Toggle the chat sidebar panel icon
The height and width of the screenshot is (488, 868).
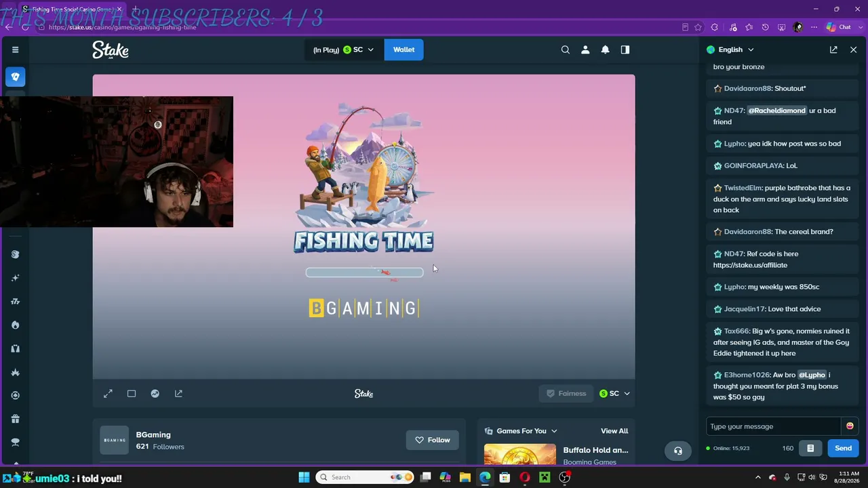625,49
